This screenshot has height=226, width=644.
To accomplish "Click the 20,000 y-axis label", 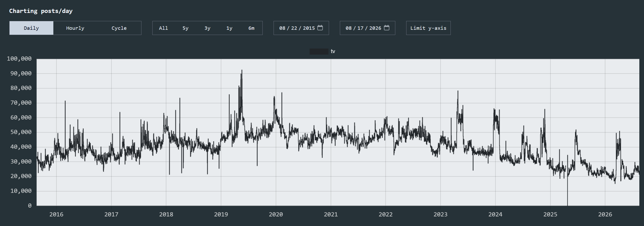I will click(x=21, y=176).
